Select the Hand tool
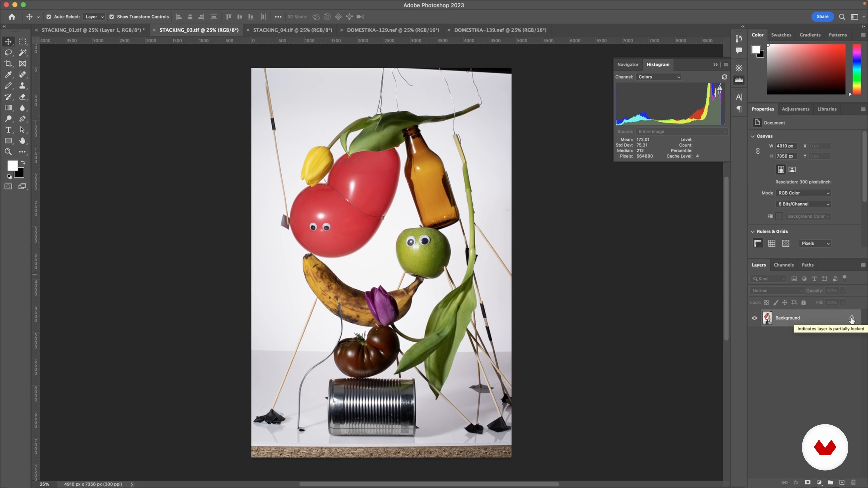 pos(22,141)
